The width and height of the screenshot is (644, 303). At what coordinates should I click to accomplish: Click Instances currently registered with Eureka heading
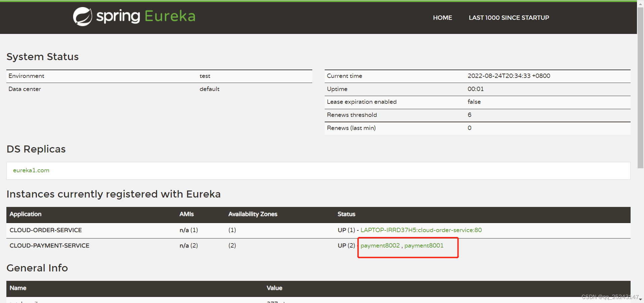(x=114, y=194)
